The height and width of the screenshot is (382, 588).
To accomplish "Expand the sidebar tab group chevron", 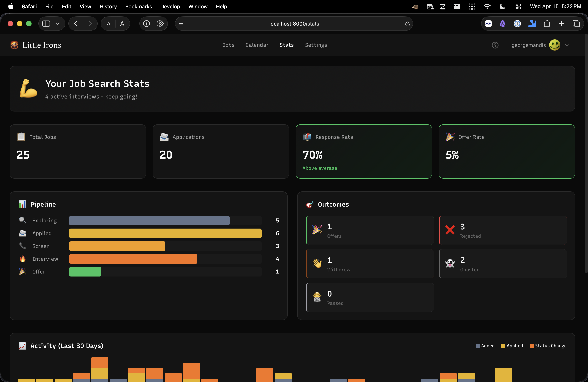I will pyautogui.click(x=58, y=23).
